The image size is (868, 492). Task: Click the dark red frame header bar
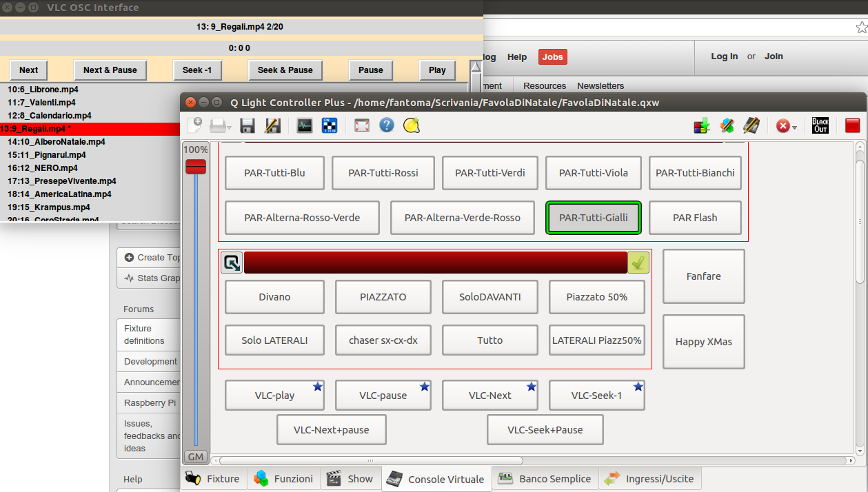pos(435,263)
